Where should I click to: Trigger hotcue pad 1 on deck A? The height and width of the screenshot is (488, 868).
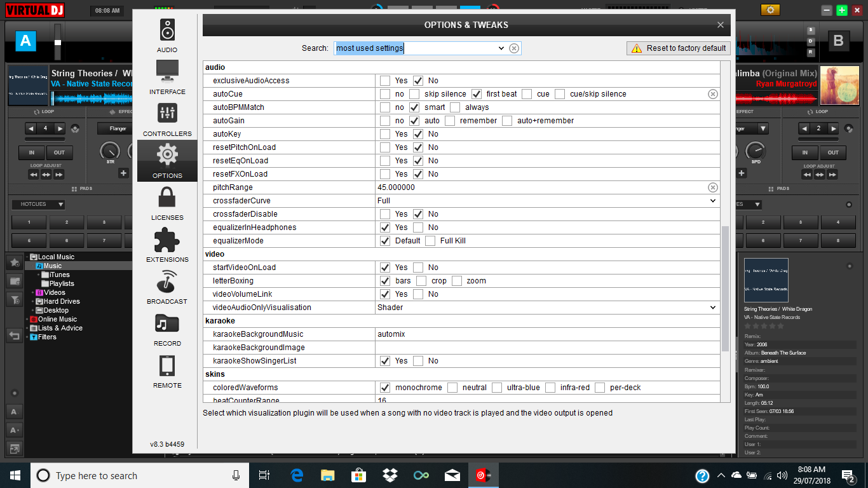[29, 222]
